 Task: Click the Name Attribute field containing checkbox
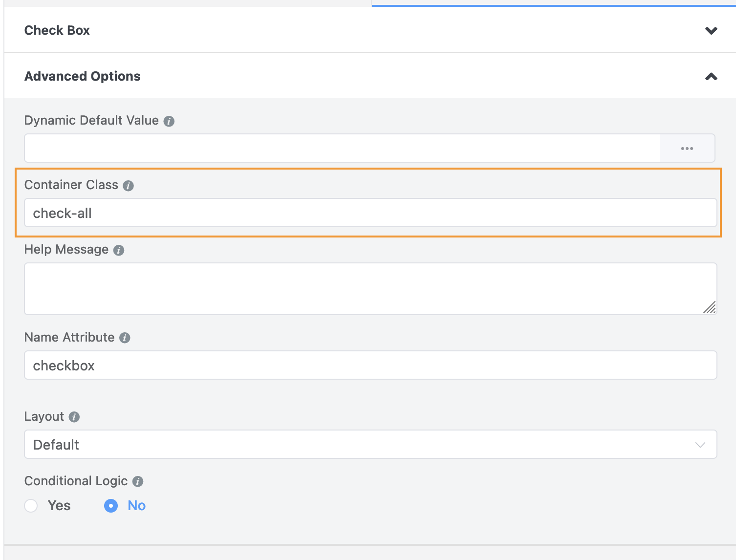[342, 365]
